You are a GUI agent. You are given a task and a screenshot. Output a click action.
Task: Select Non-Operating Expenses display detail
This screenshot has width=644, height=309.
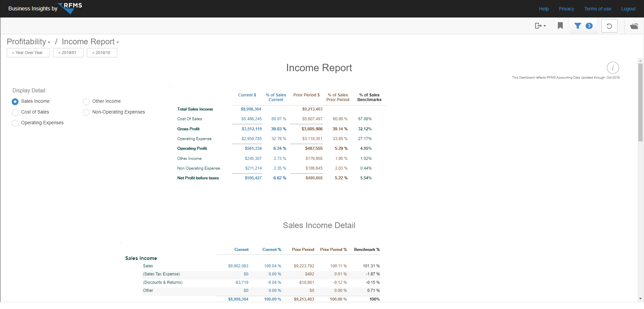click(86, 112)
